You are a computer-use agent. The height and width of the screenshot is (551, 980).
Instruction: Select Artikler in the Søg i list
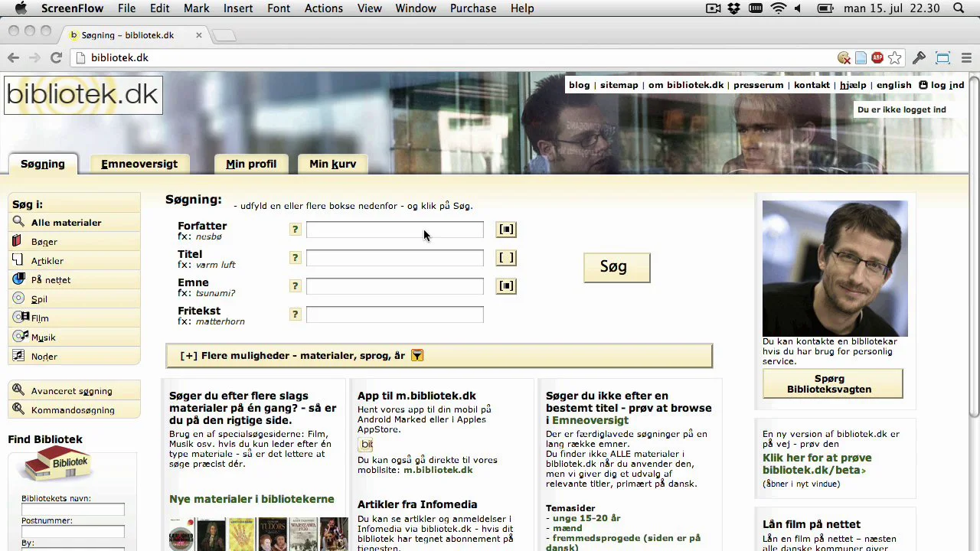click(x=74, y=261)
